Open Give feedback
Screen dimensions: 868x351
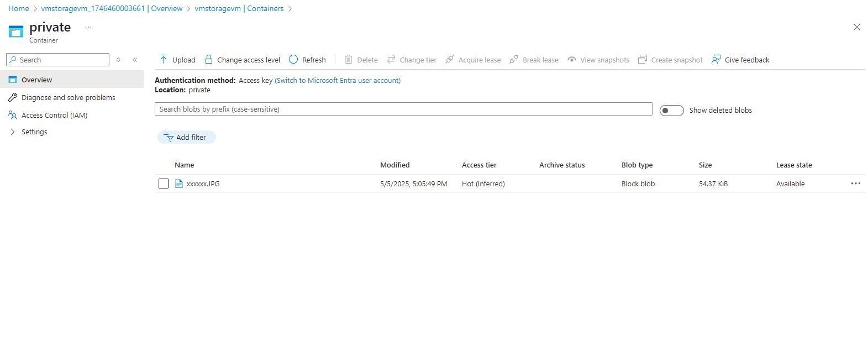click(x=740, y=60)
